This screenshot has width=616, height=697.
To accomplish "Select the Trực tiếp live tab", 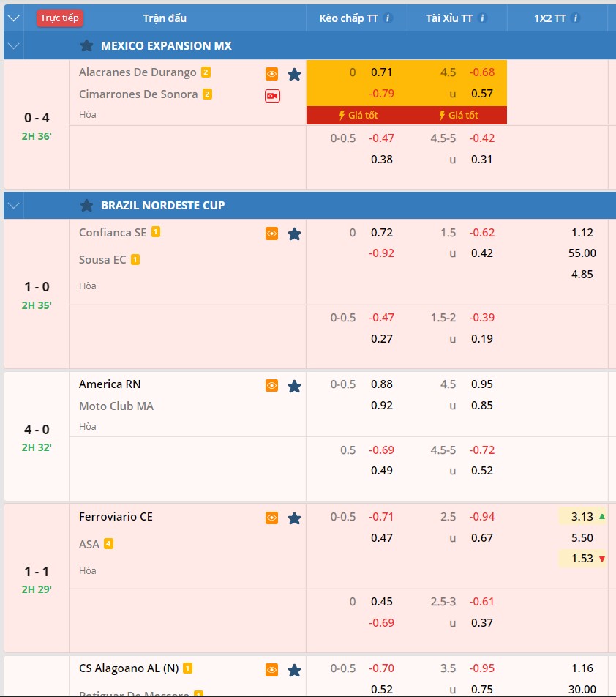I will 60,18.
